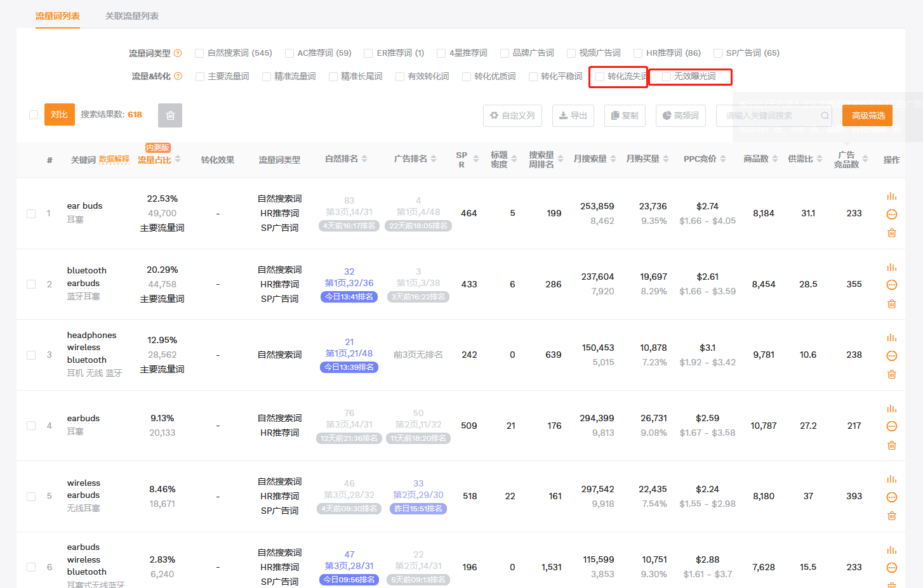Open the bar chart icon for "wireless earbuds" row
This screenshot has height=588, width=923.
click(x=891, y=480)
